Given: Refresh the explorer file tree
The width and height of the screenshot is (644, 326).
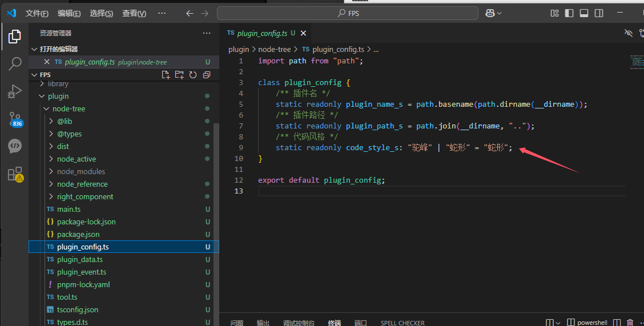Looking at the screenshot, I should (193, 75).
